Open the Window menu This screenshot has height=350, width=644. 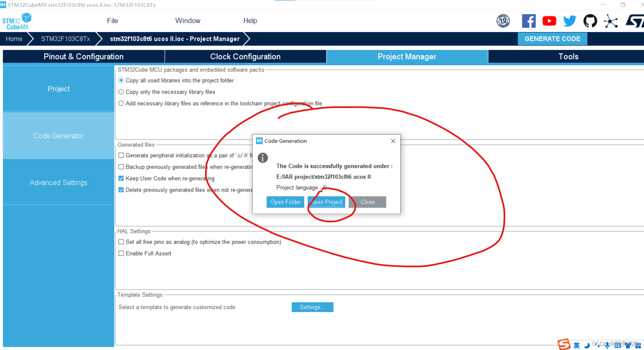pyautogui.click(x=188, y=21)
